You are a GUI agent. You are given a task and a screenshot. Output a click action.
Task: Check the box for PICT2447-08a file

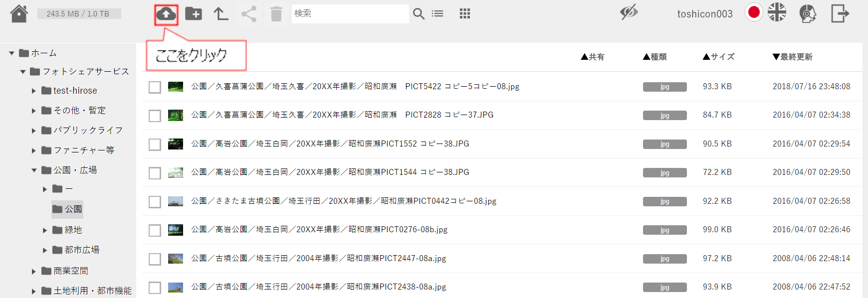coord(155,259)
